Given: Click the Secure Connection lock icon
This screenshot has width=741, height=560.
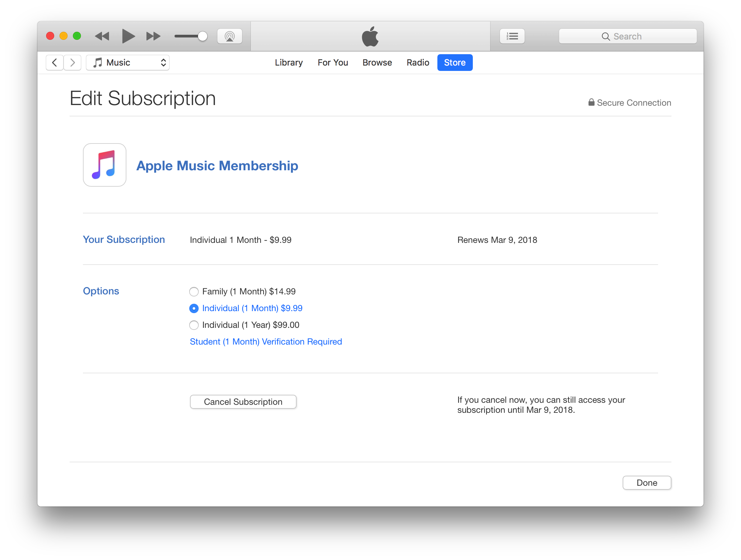Looking at the screenshot, I should (x=591, y=102).
